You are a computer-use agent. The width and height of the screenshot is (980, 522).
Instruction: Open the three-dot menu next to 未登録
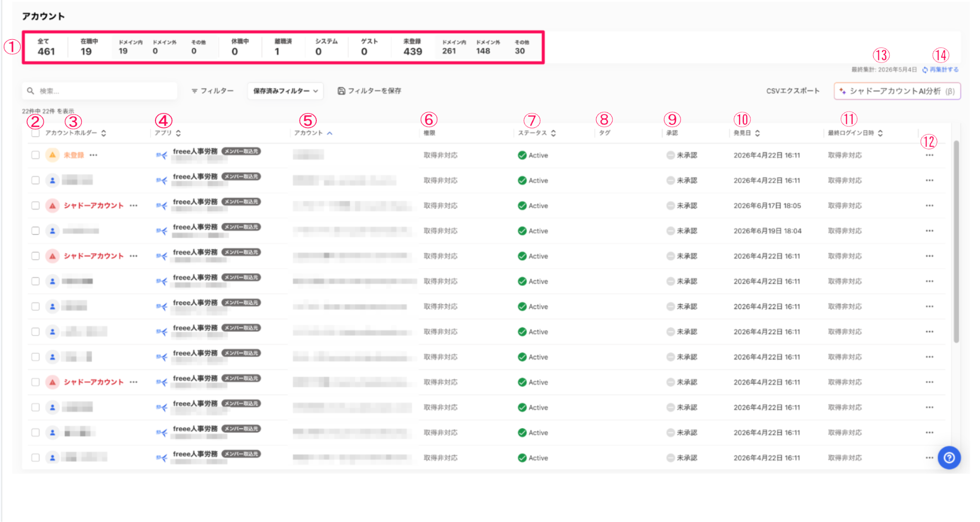click(x=93, y=155)
